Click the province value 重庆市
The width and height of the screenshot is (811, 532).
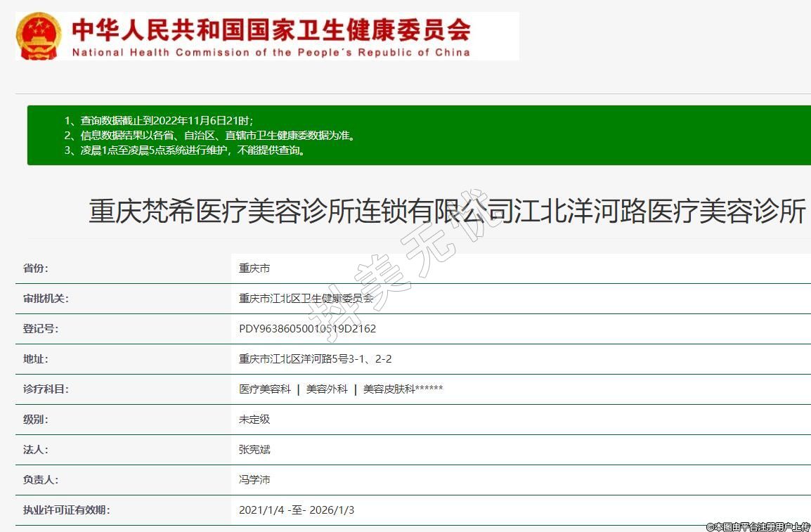pos(254,268)
